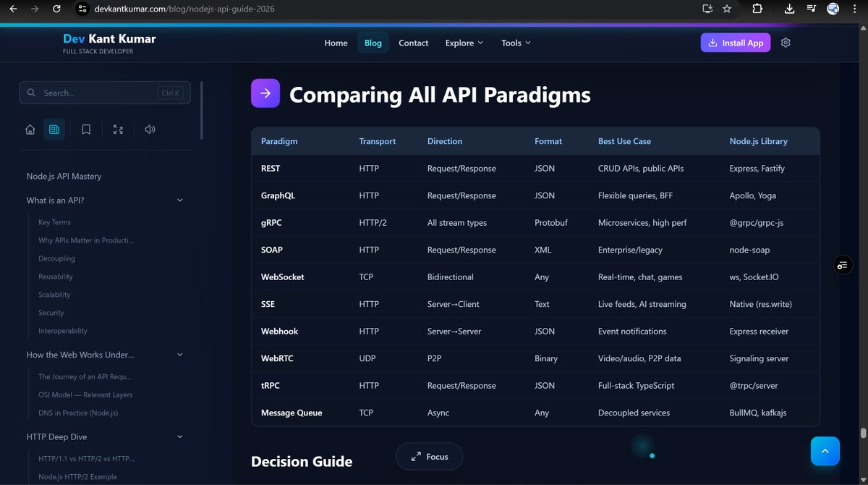The height and width of the screenshot is (485, 868).
Task: Click the browser address bar URL
Action: click(184, 9)
